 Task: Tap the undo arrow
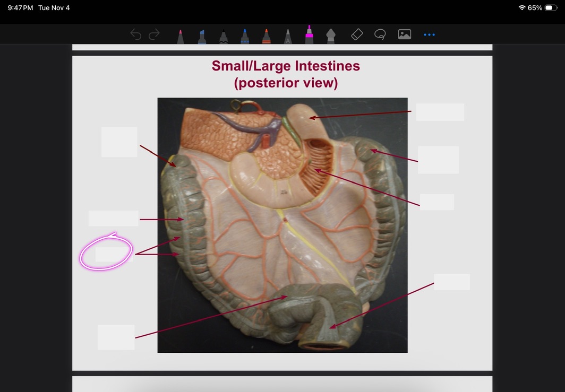tap(136, 35)
